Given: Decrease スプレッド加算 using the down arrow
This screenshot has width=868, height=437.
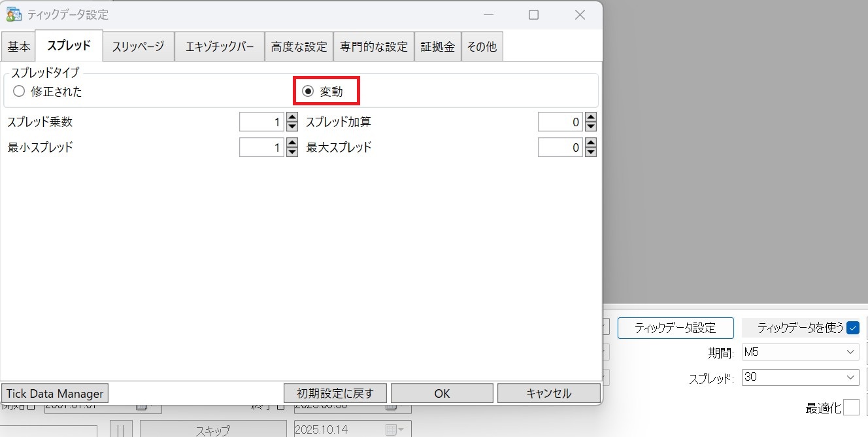Looking at the screenshot, I should point(591,126).
